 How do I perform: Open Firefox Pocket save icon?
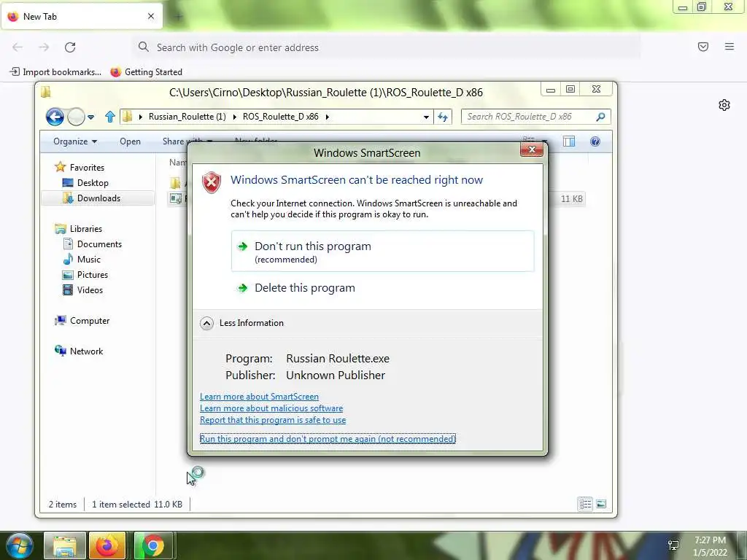pos(703,47)
